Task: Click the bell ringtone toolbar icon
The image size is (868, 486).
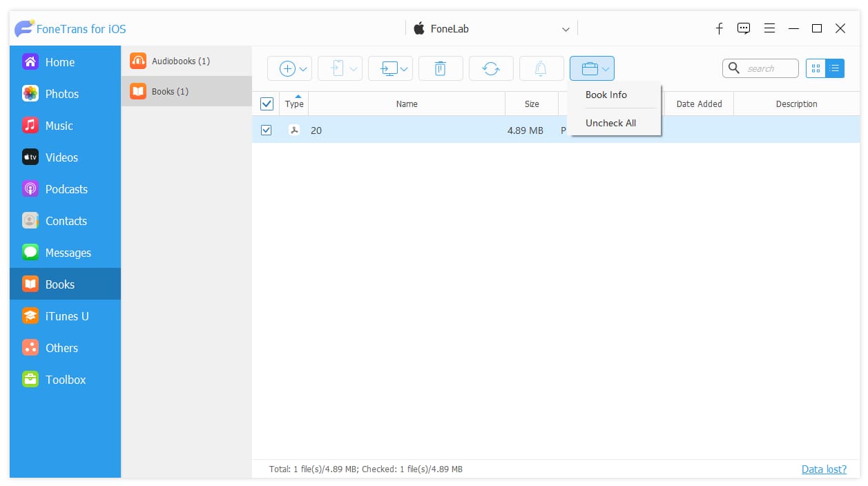Action: [541, 68]
